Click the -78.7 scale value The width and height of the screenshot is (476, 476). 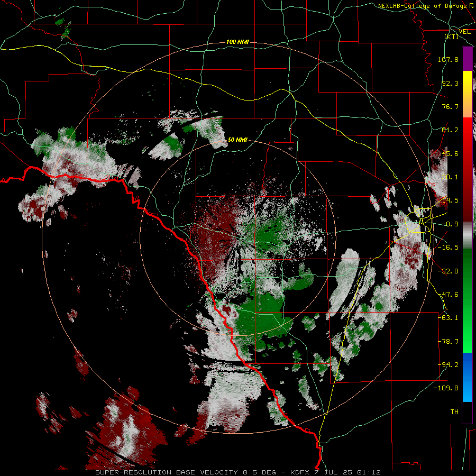(448, 342)
